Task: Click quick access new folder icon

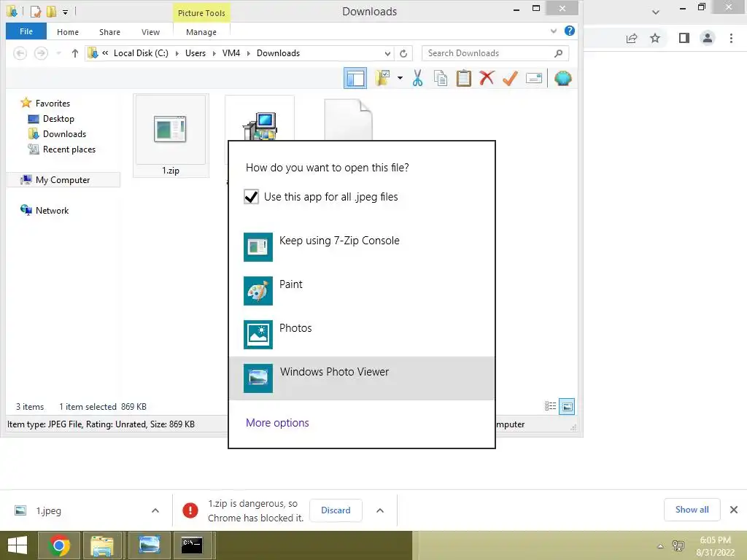Action: click(x=51, y=11)
